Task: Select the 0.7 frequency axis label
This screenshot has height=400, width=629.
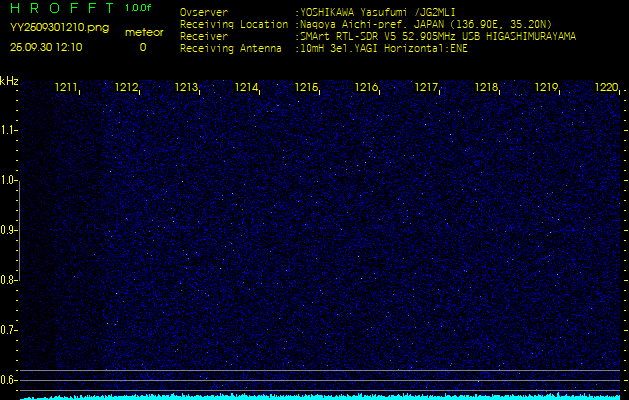Action: point(9,329)
